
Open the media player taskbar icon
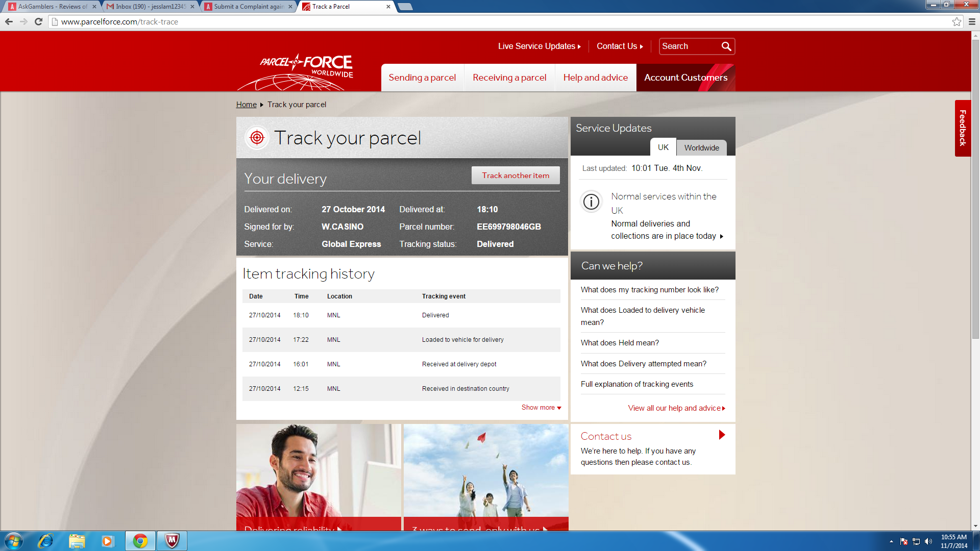point(107,541)
